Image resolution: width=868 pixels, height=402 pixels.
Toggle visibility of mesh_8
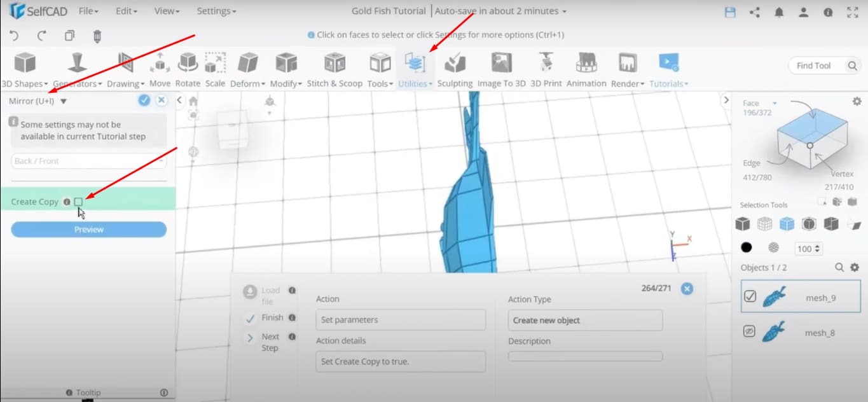(751, 331)
